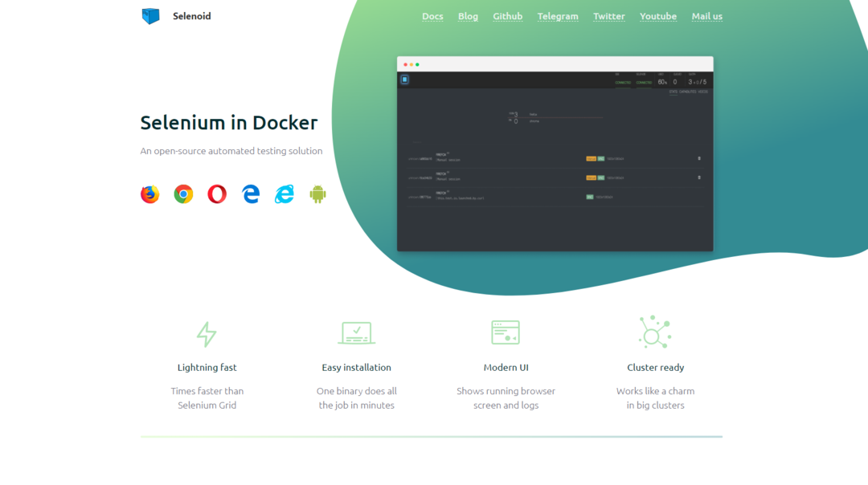Click the Internet Explorer icon
This screenshot has height=485, width=868.
pos(284,194)
